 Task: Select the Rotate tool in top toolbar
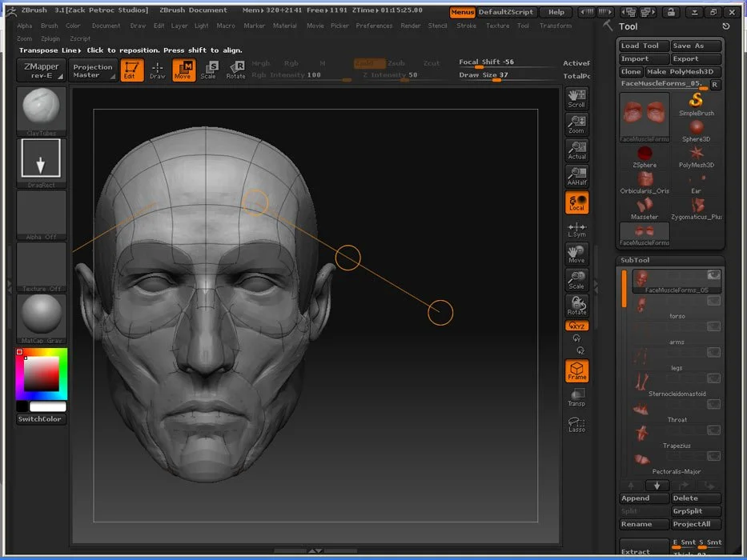tap(236, 70)
